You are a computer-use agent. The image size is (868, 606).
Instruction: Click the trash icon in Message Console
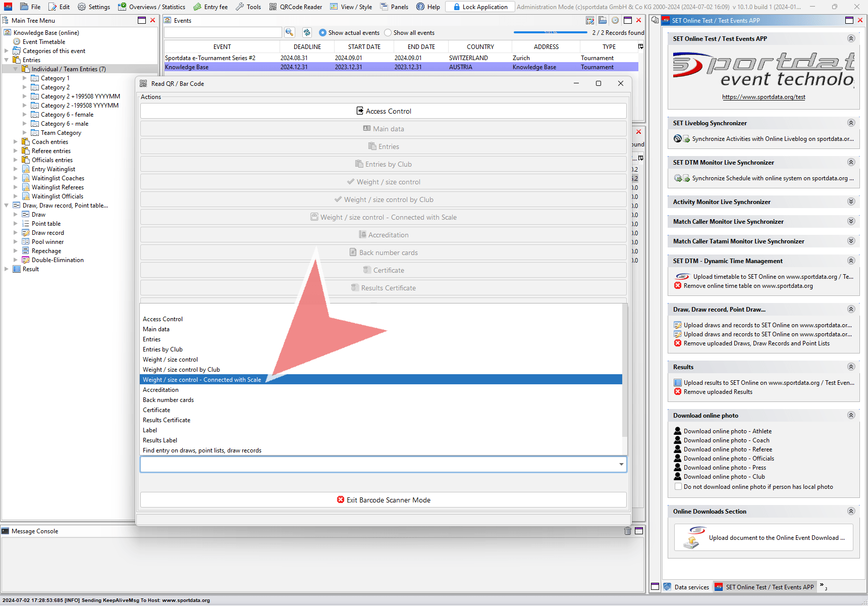point(627,531)
